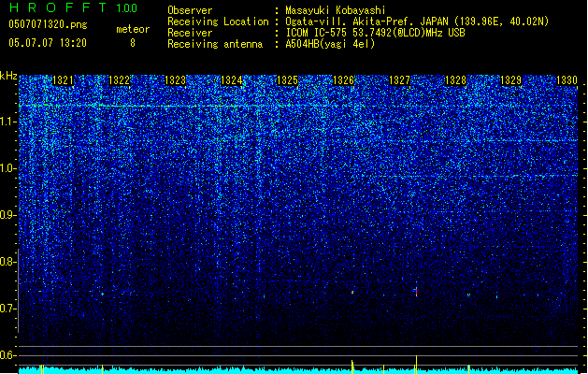
Task: Click the 1325 time marker
Action: [287, 80]
